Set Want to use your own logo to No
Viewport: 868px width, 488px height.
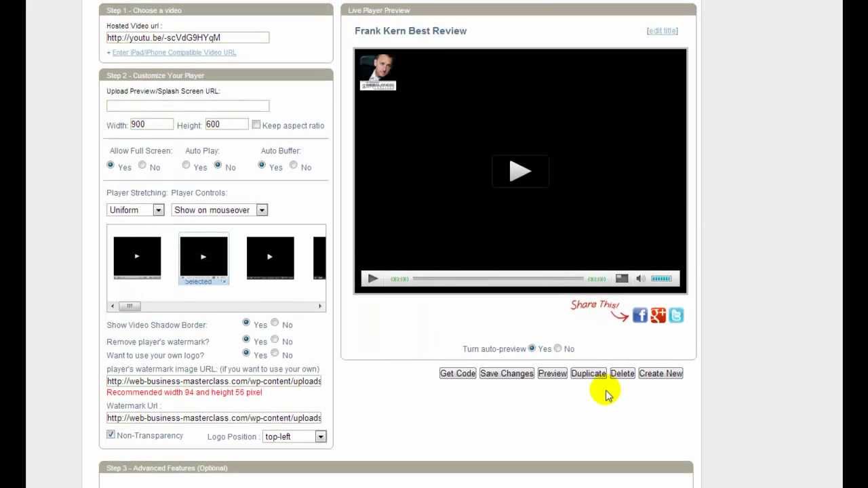tap(275, 352)
